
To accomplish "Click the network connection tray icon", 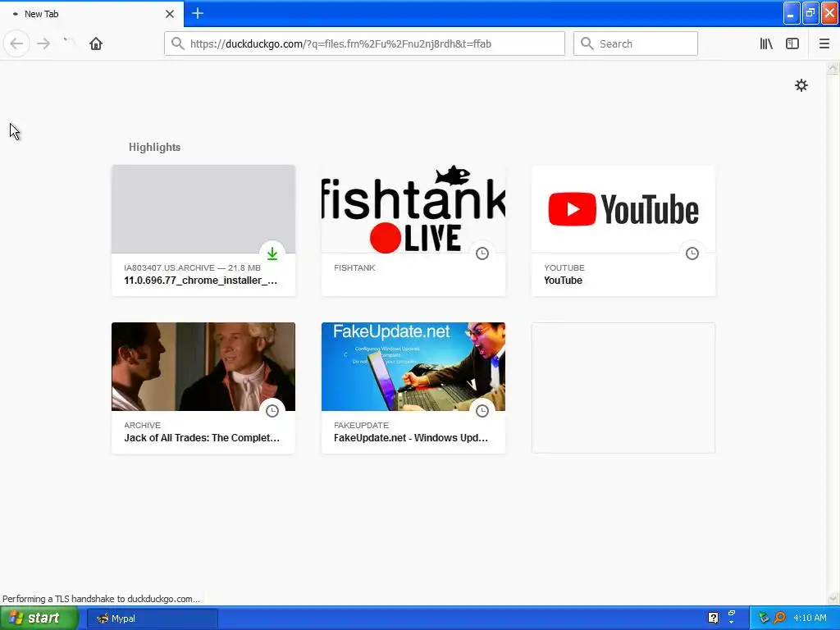I will tap(764, 618).
